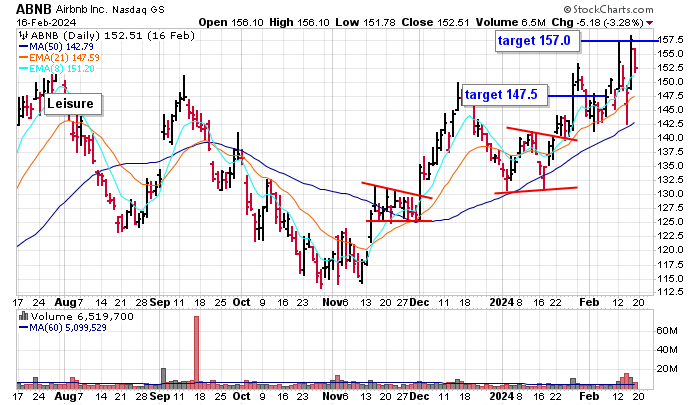Click the Volume 6.5M header value
The image size is (700, 405).
click(x=510, y=22)
